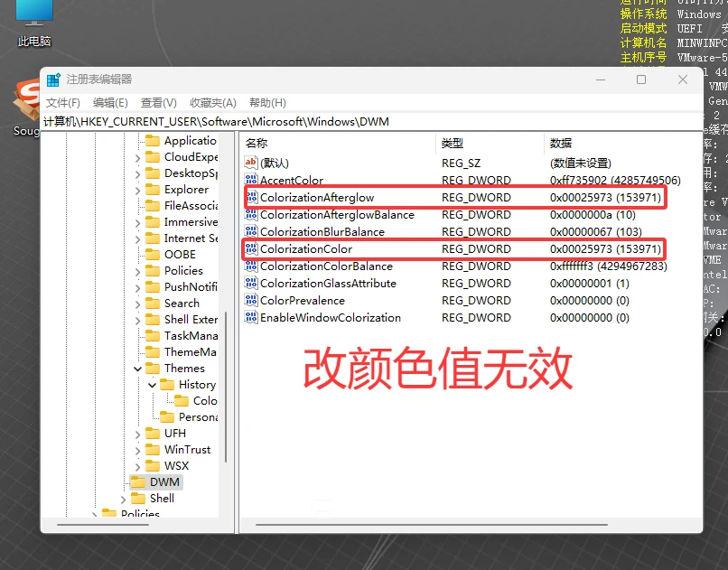Select the Persona folder icon
The width and height of the screenshot is (728, 570).
pos(167,416)
